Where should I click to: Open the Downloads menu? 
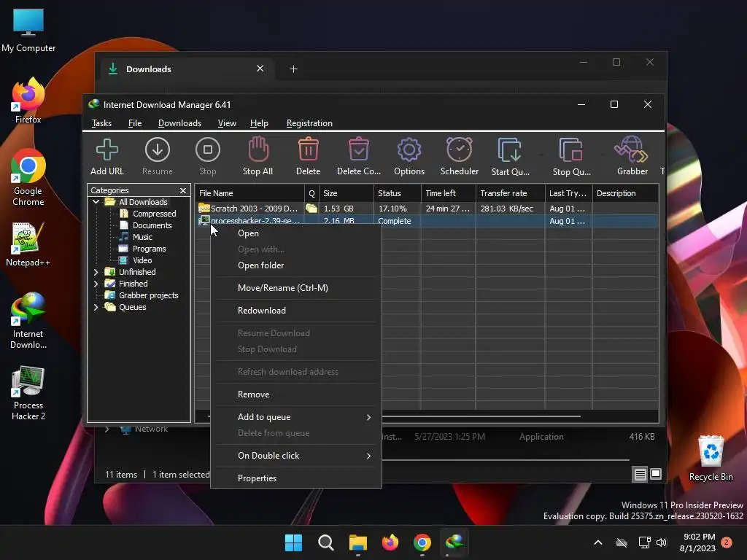(179, 123)
